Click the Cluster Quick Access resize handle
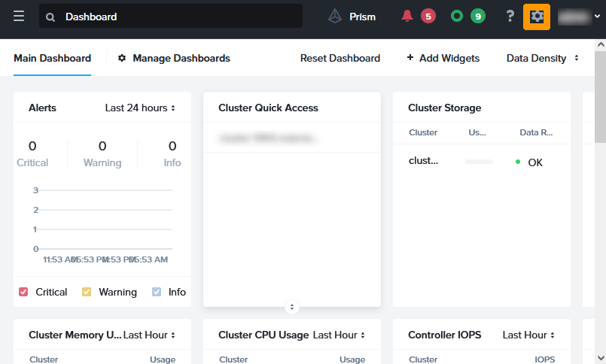Screen dimensions: 606x364 (x=292, y=307)
